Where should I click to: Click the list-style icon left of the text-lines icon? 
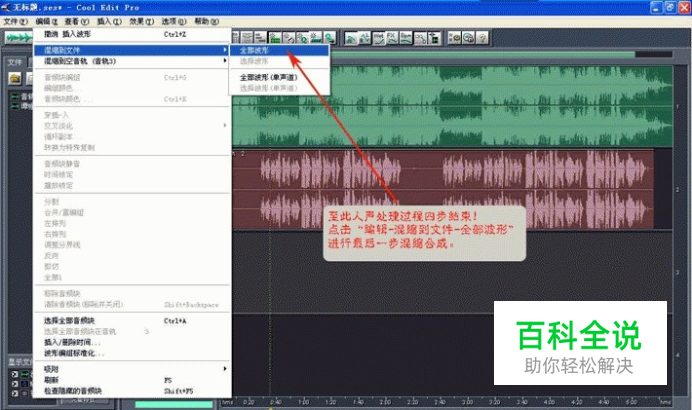coord(247,38)
